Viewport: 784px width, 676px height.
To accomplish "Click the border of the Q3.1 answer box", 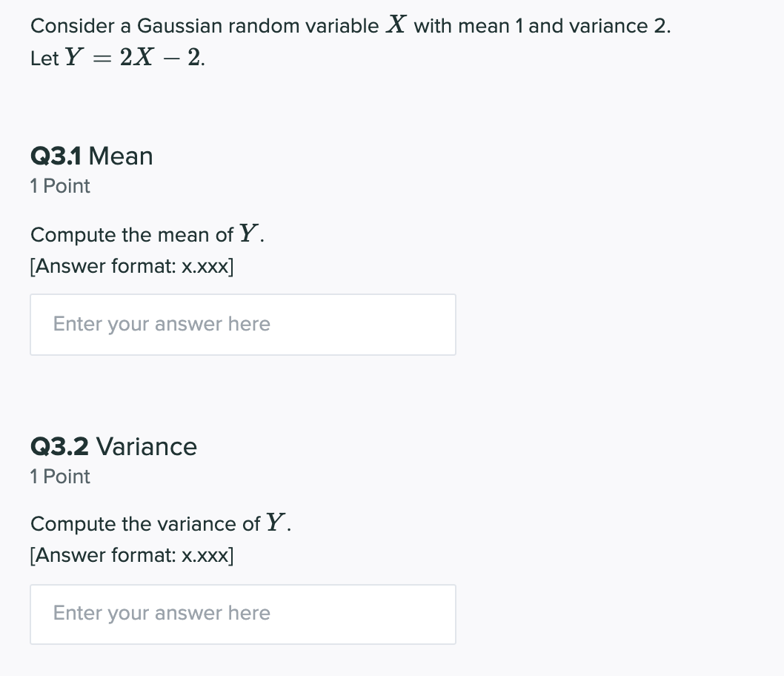I will (243, 294).
